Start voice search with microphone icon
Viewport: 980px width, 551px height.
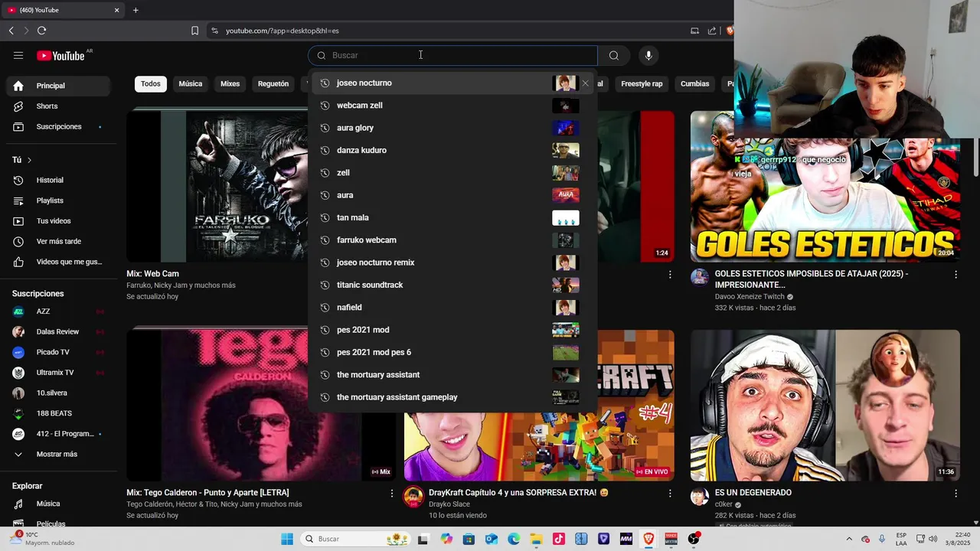(648, 55)
